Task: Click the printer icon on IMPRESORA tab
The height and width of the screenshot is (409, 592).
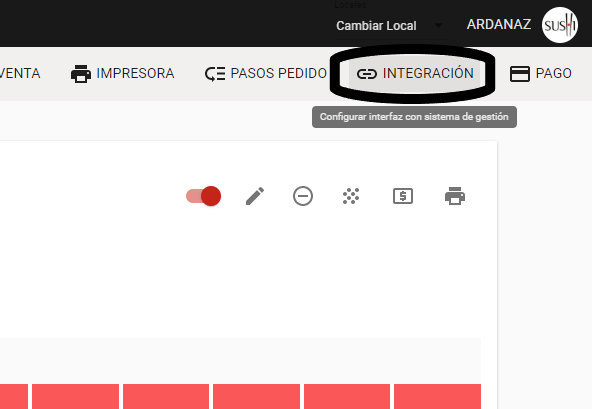Action: (81, 74)
